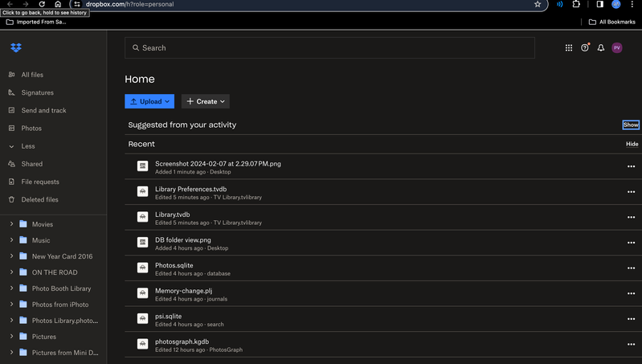Open Imported From Sa... bookmarks folder
This screenshot has height=364, width=642.
36,22
